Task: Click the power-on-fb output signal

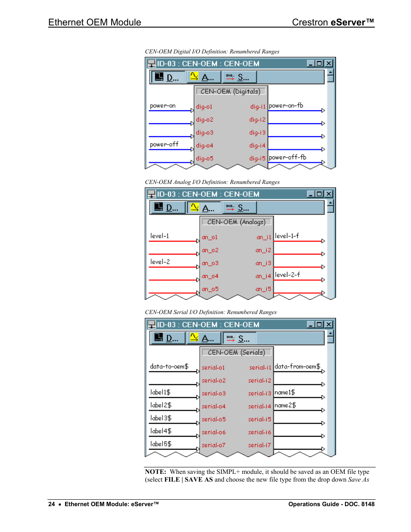Action: click(x=286, y=106)
